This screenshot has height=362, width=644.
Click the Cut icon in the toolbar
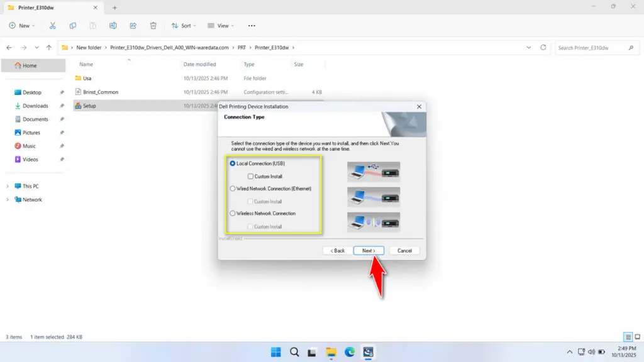point(53,26)
